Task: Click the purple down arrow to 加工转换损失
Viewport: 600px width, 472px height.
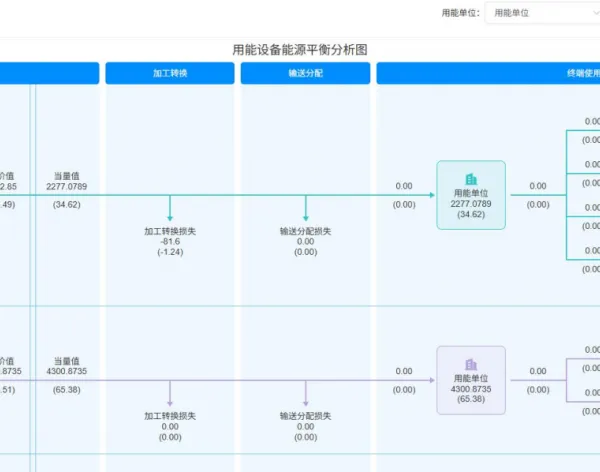Action: [170, 393]
